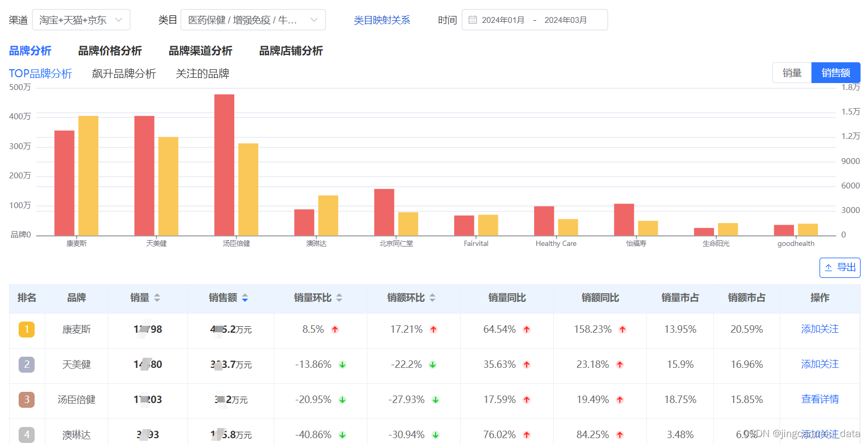Open the 渠道 channel dropdown
Screen dimensions: 868x444
pyautogui.click(x=81, y=20)
